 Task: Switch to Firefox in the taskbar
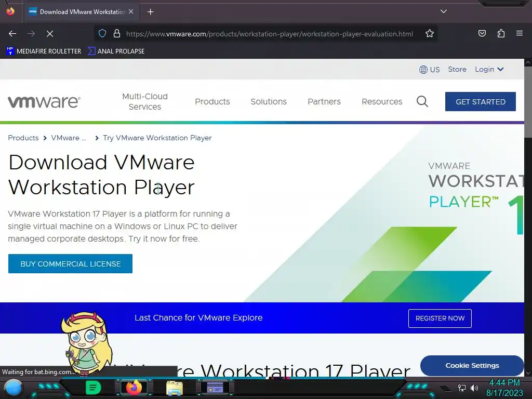(x=134, y=388)
